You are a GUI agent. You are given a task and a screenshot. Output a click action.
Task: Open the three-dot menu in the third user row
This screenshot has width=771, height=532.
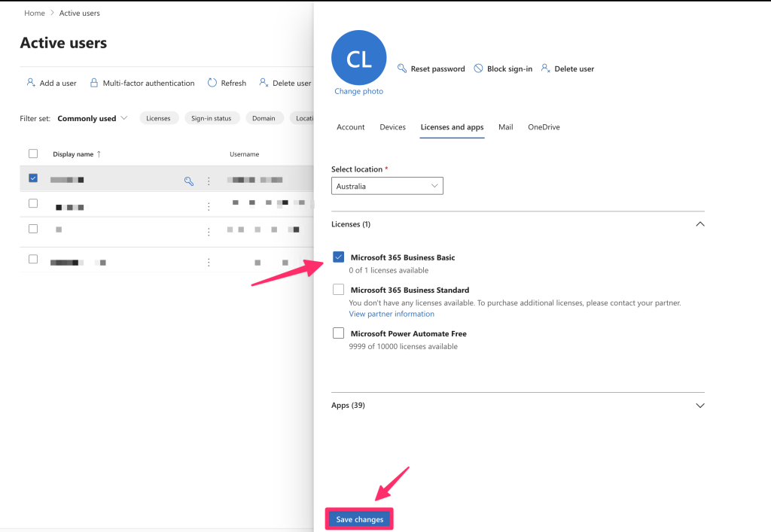click(x=209, y=232)
